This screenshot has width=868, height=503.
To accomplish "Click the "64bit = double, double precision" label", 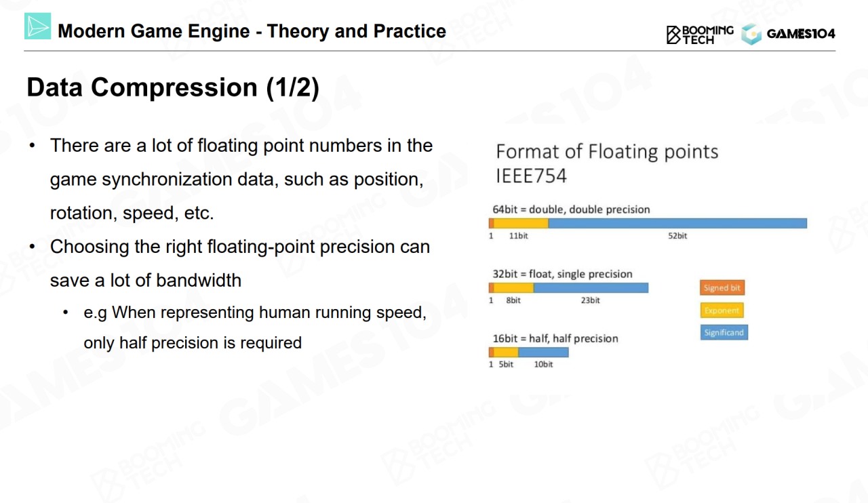I will click(571, 209).
